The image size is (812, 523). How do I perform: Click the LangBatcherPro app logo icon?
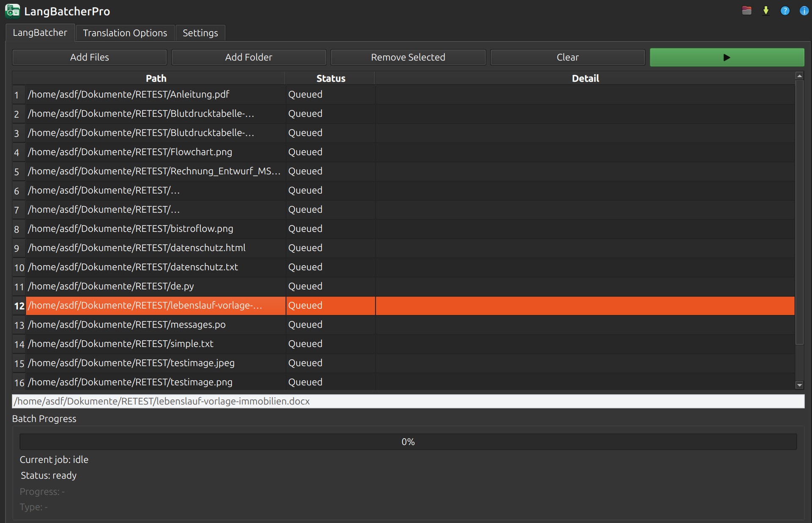12,11
